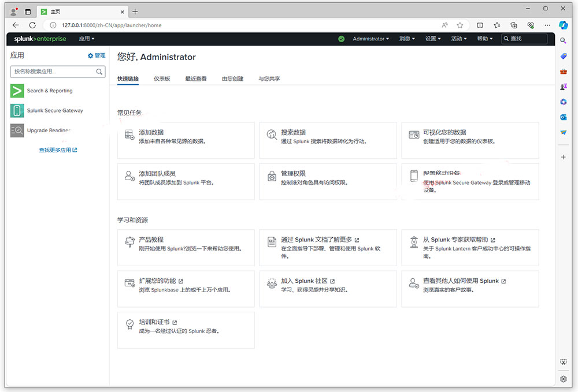Switch to the 与您共享 tab

(x=269, y=79)
